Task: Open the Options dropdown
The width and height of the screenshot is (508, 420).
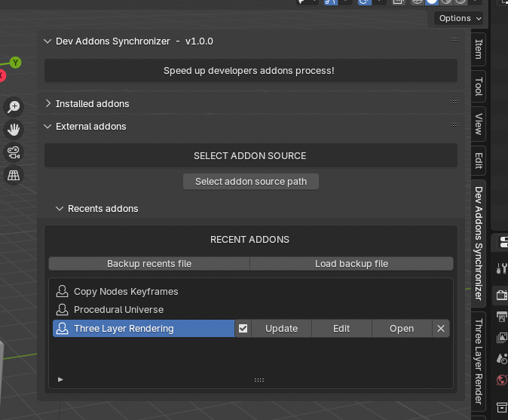Action: (x=459, y=18)
